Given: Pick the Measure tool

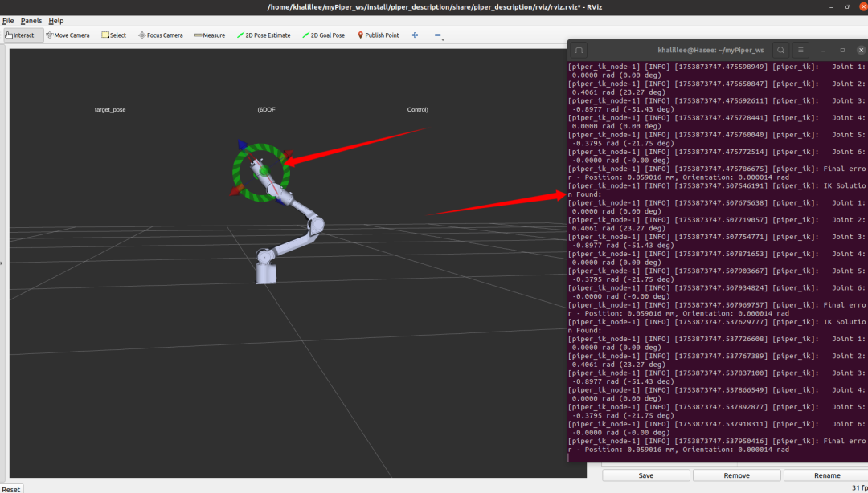Looking at the screenshot, I should click(210, 35).
